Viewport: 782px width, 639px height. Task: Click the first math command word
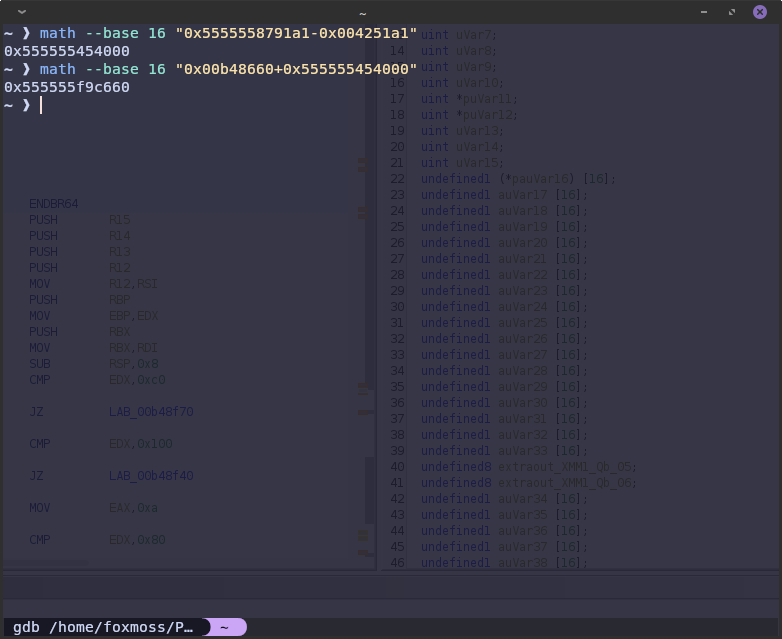click(x=57, y=33)
